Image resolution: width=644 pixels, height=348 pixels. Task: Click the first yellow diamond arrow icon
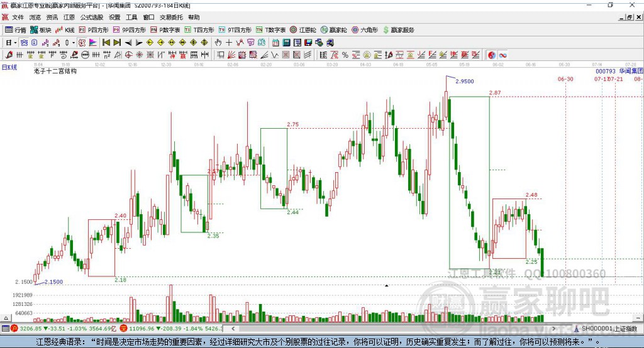pos(150,43)
